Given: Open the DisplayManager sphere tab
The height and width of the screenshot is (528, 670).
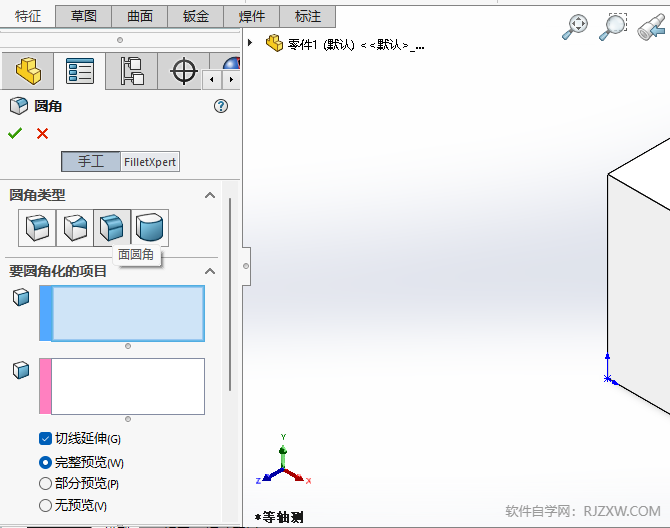Looking at the screenshot, I should point(232,63).
